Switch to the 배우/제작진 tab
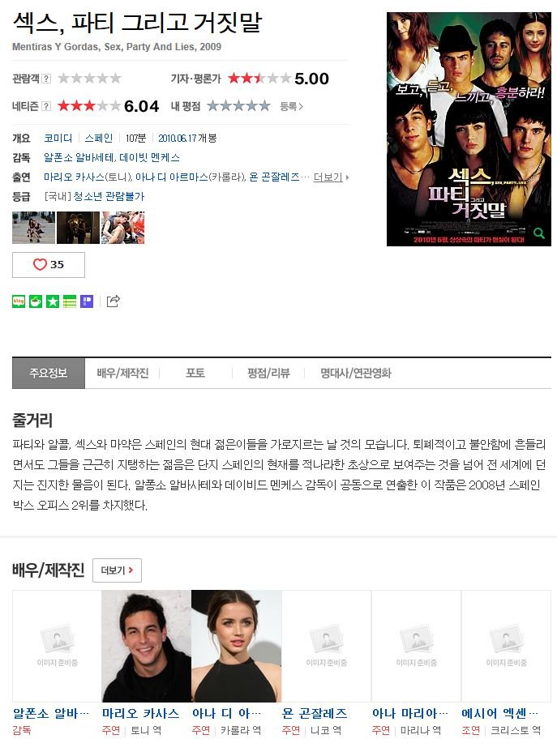This screenshot has width=557, height=756. [x=122, y=374]
